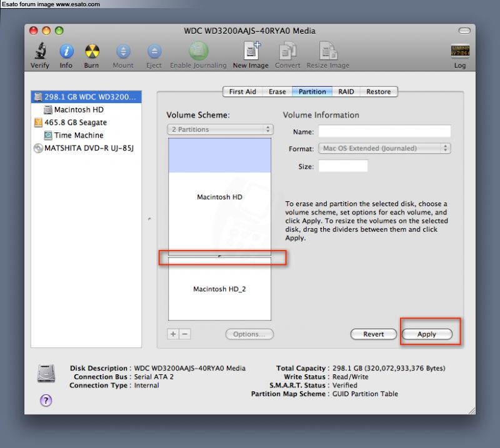Open the Log from the toolbar
This screenshot has height=448, width=500.
pyautogui.click(x=460, y=51)
